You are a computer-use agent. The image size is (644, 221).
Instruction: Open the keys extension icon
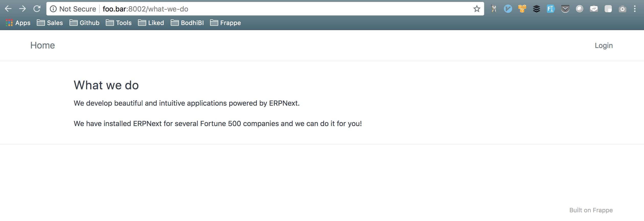494,9
